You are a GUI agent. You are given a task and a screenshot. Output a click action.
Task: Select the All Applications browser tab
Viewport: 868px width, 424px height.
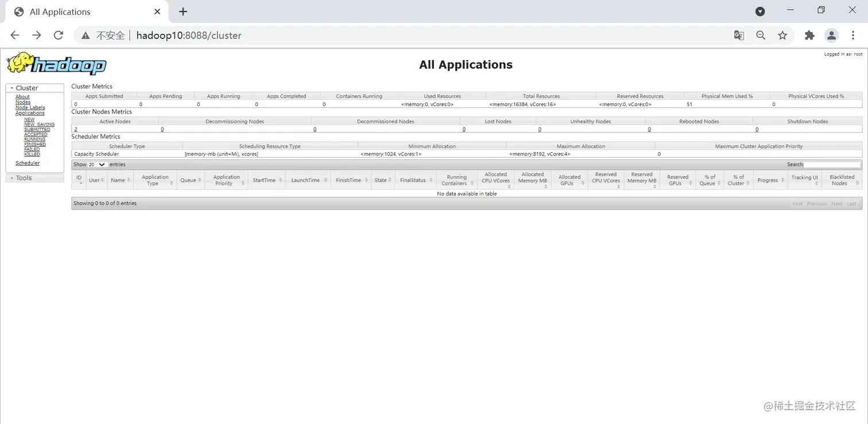point(86,11)
